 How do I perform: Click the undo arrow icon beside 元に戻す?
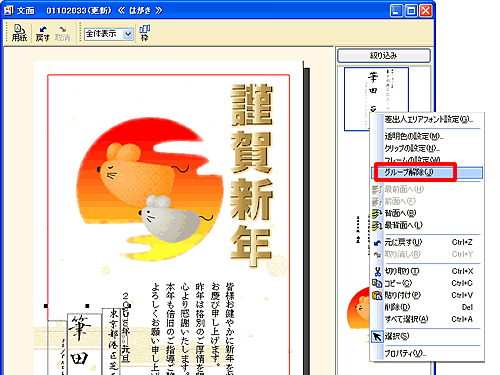point(377,243)
